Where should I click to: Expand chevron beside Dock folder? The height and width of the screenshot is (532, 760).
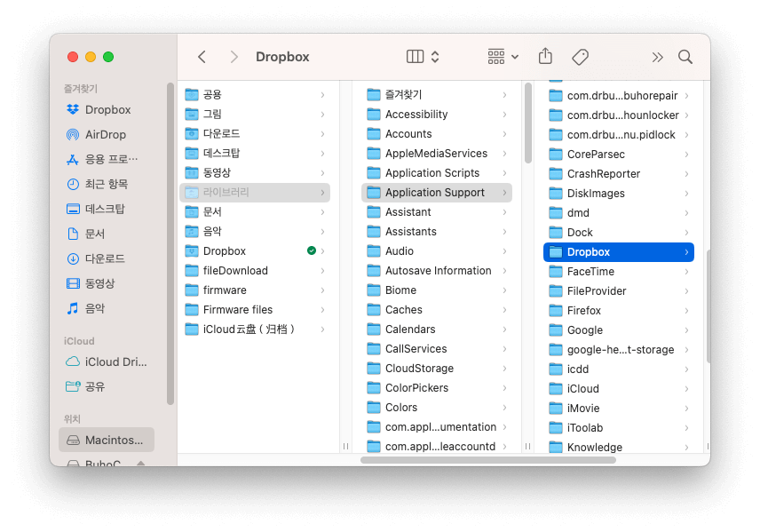686,233
